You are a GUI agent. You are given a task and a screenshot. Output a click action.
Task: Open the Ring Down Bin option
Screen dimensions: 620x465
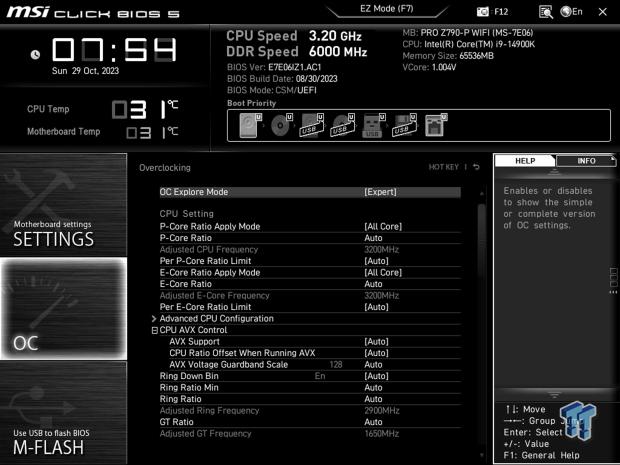(310, 376)
